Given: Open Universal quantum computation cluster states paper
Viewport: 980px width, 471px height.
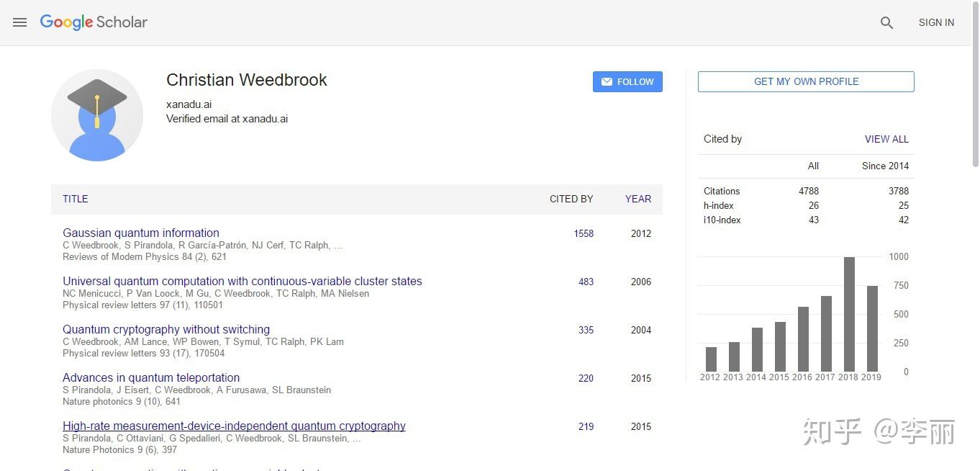Looking at the screenshot, I should click(242, 282).
